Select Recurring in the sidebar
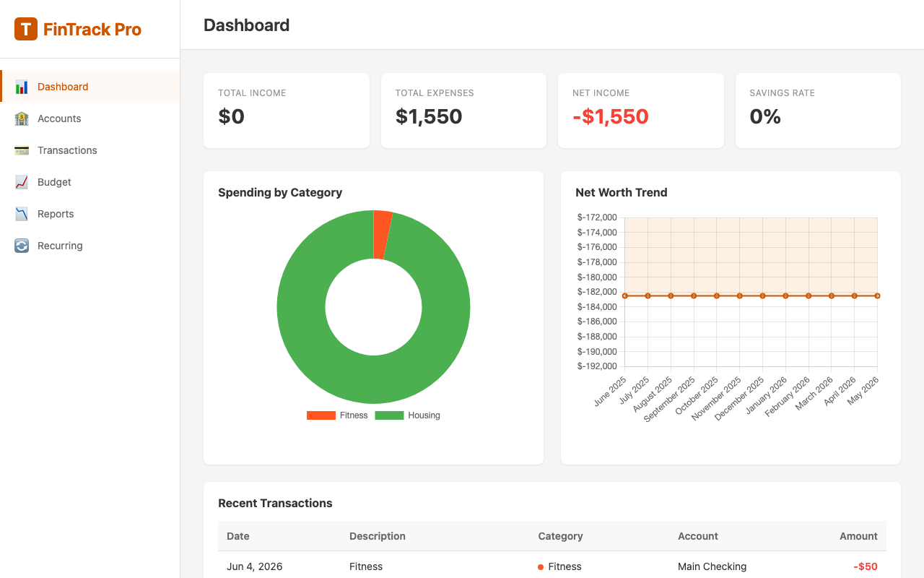 90,246
